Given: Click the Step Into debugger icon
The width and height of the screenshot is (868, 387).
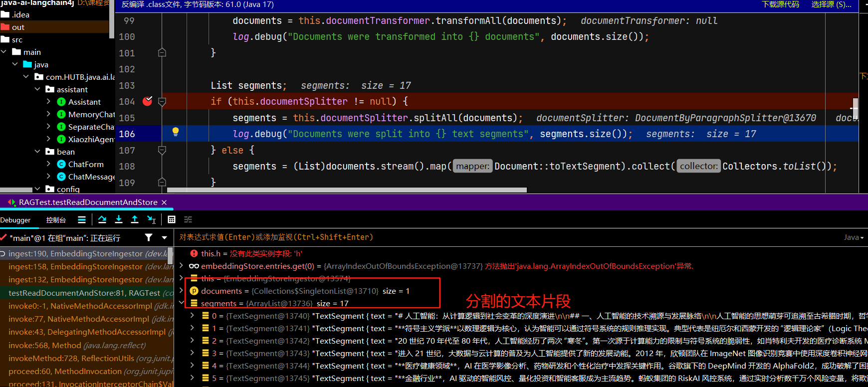Looking at the screenshot, I should tap(119, 219).
